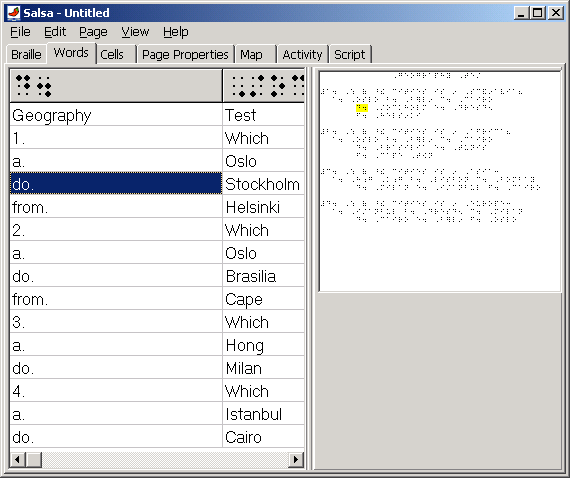Select the 'do.' cell beside Cairo
This screenshot has height=478, width=570.
(116, 437)
